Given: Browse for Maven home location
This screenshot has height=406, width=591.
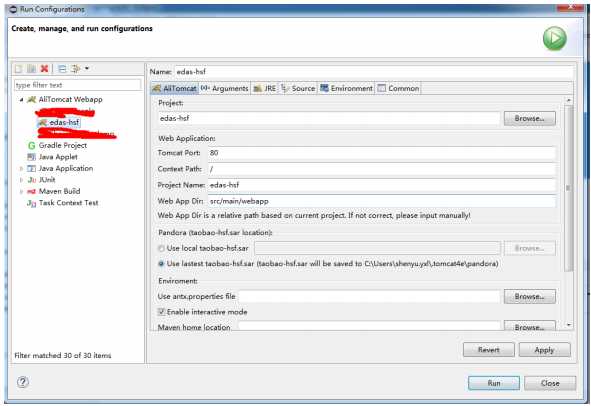Looking at the screenshot, I should click(x=530, y=326).
